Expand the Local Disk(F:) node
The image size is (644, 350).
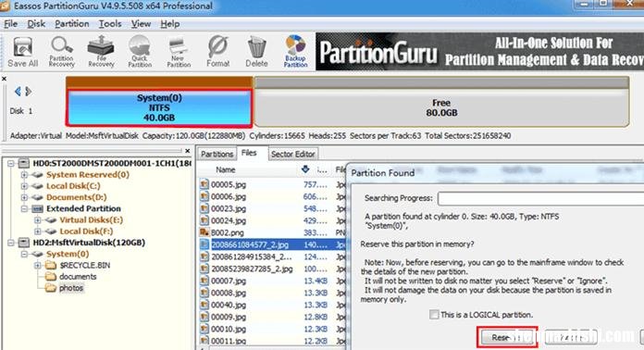tap(37, 231)
